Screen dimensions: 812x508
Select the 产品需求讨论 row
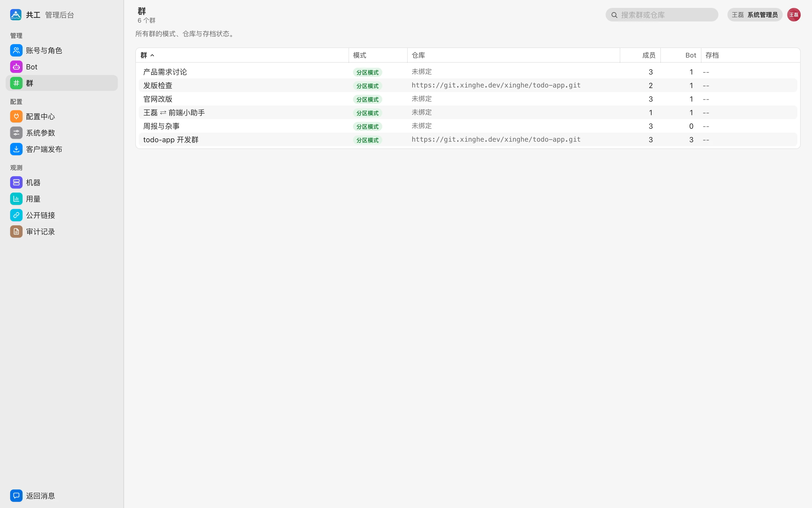[468, 72]
